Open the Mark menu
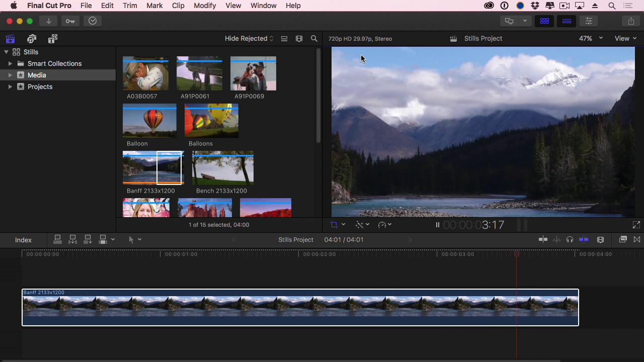This screenshot has height=362, width=644. point(154,6)
